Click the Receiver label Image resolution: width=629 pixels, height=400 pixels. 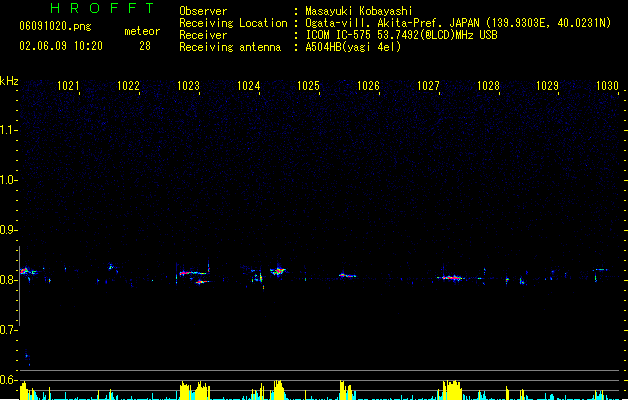pos(203,35)
